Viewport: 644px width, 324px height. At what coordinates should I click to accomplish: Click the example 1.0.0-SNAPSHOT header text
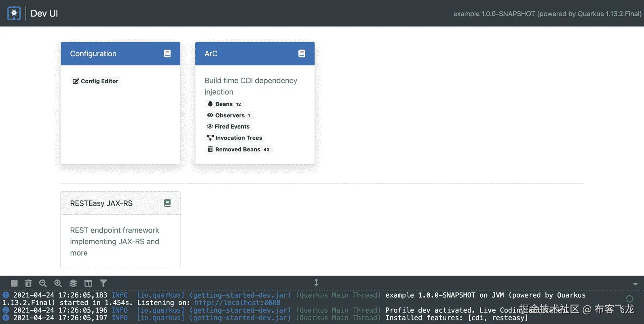[x=547, y=14]
